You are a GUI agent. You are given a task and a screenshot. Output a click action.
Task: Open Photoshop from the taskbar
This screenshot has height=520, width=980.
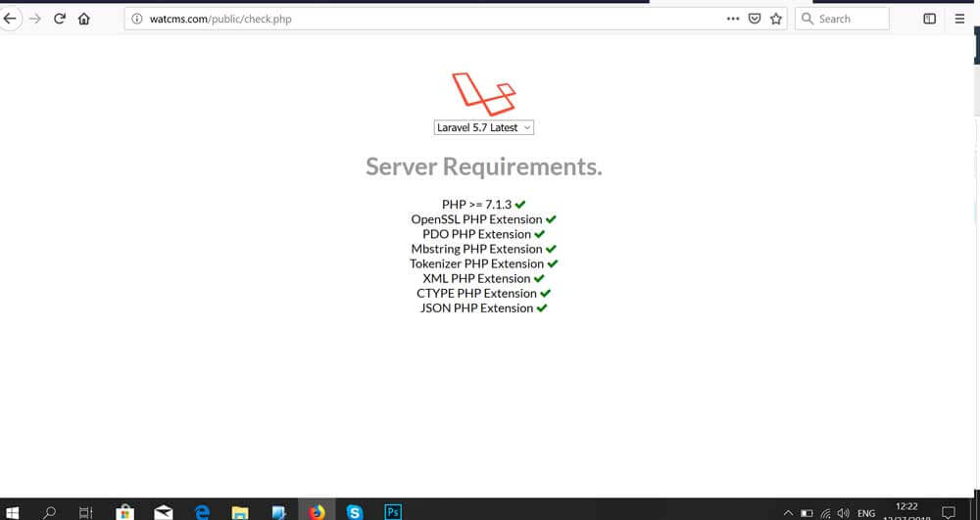[393, 512]
